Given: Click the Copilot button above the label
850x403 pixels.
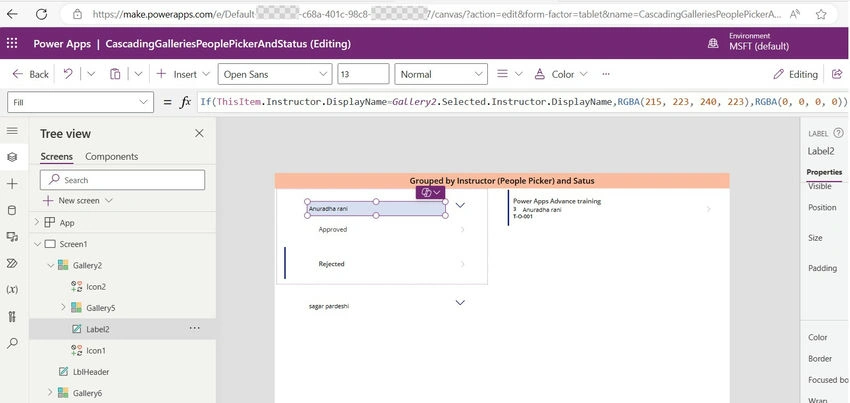Looking at the screenshot, I should 430,193.
